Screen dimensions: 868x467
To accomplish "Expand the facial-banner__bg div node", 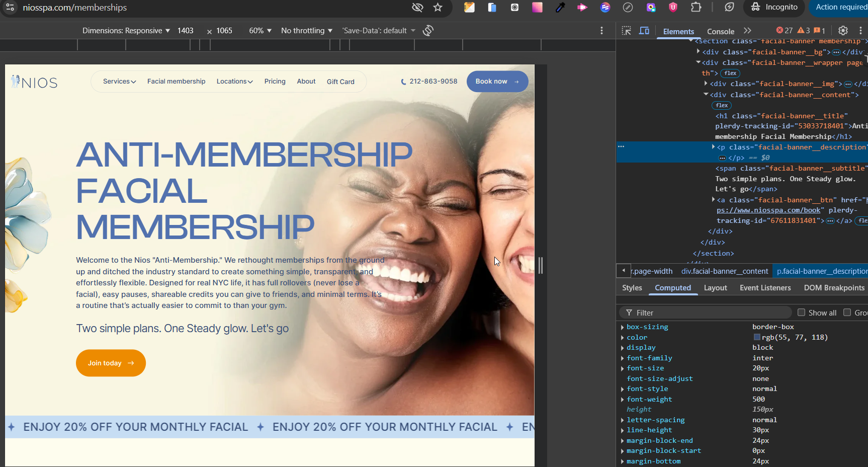I will tap(698, 52).
